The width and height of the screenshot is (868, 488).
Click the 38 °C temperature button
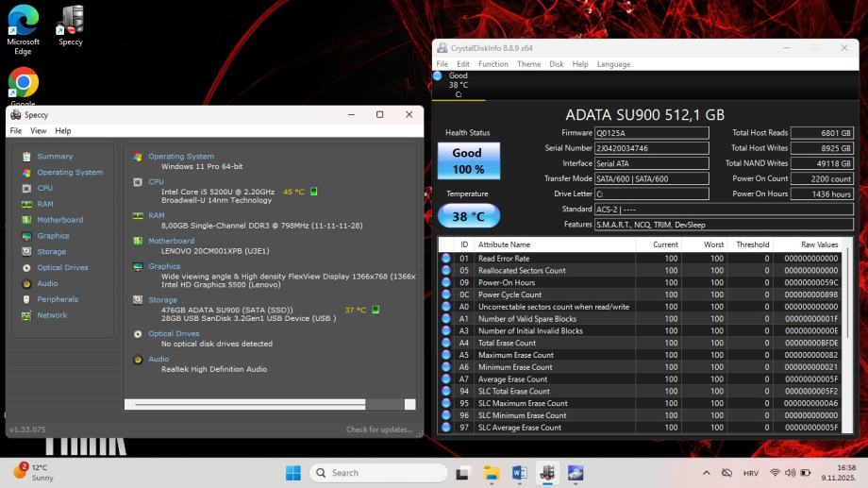coord(469,216)
